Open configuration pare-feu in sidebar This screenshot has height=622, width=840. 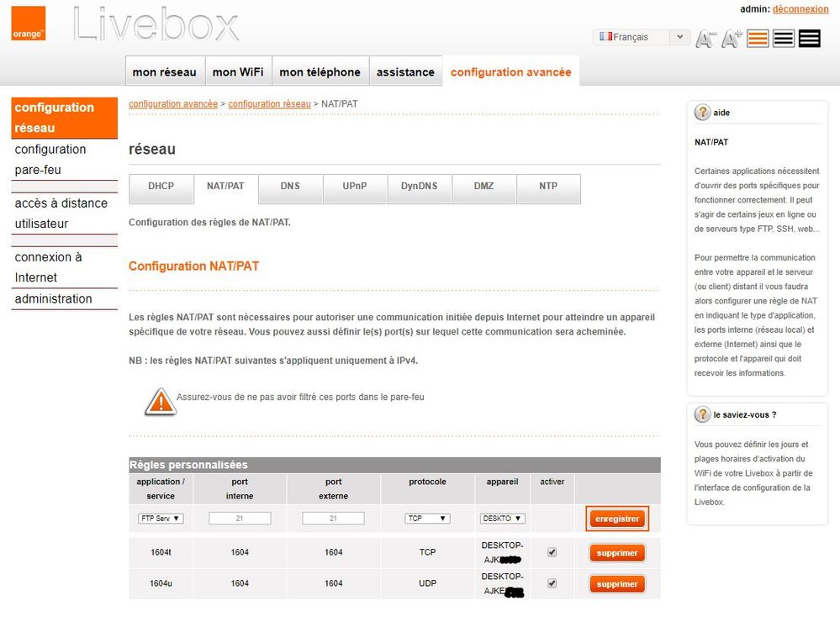[x=64, y=160]
